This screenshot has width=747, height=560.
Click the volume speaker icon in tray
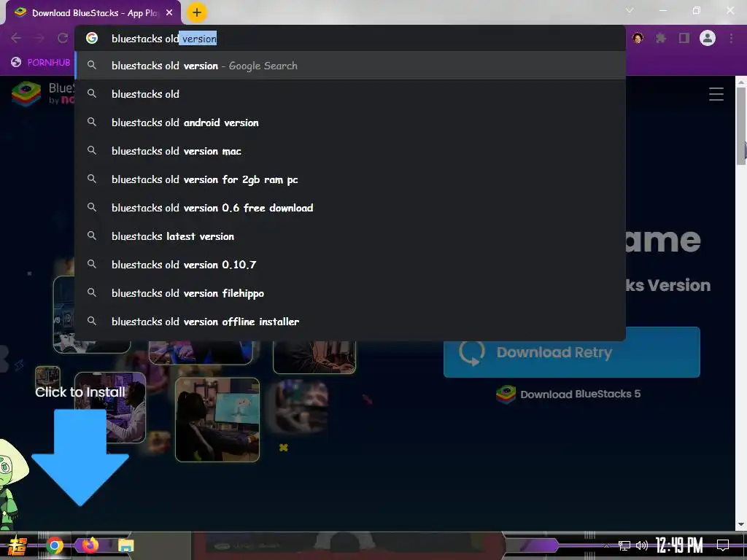(x=642, y=545)
